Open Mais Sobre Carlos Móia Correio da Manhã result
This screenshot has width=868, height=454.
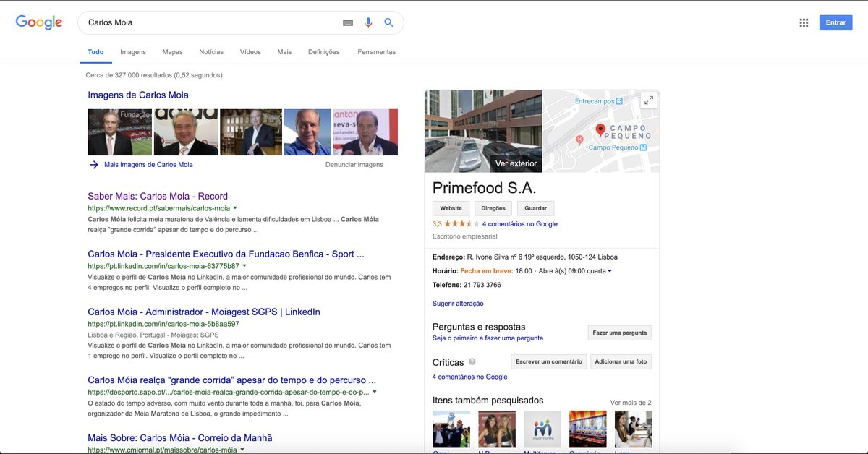(x=179, y=437)
